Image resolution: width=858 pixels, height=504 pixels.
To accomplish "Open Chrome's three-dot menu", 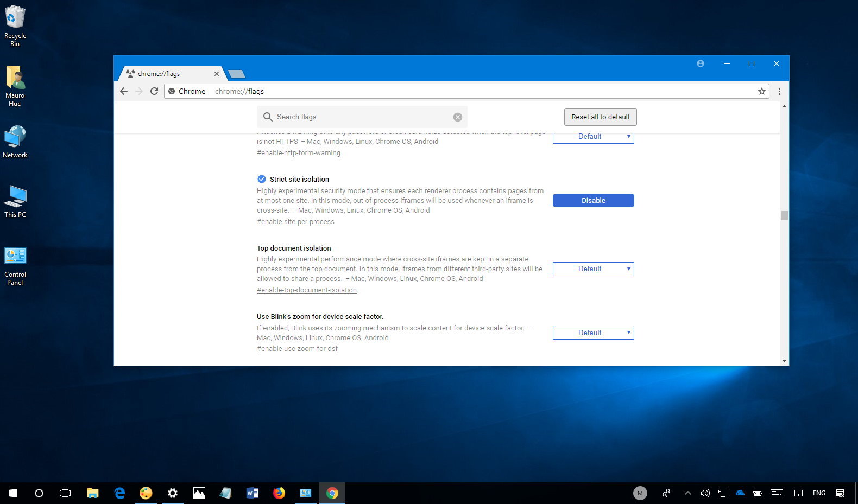I will pos(779,91).
